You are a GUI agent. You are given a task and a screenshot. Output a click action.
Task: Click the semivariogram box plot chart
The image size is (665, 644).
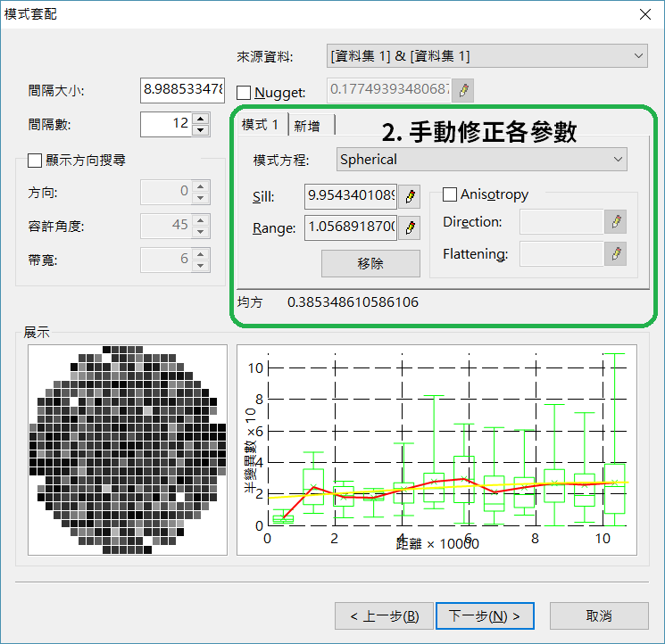tap(436, 450)
